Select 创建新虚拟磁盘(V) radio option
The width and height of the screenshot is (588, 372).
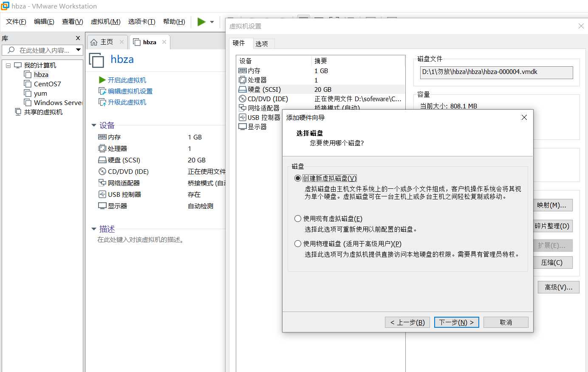pyautogui.click(x=298, y=178)
